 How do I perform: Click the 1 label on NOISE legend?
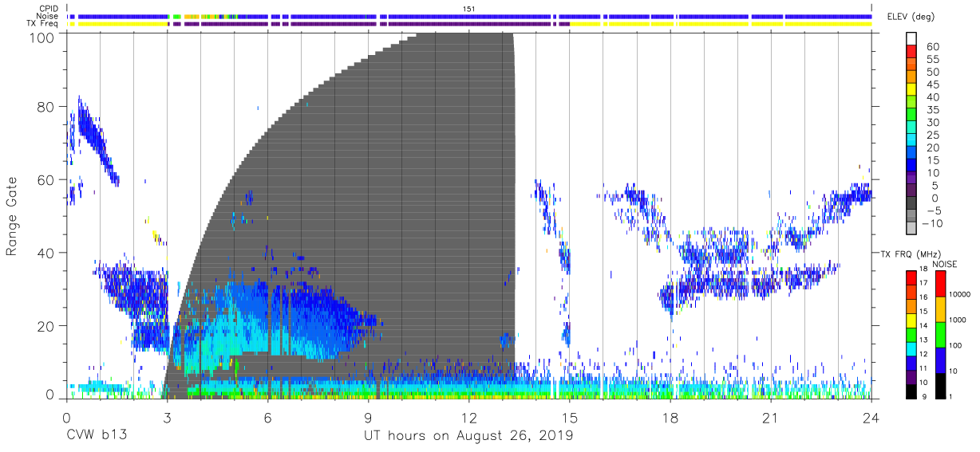point(952,397)
